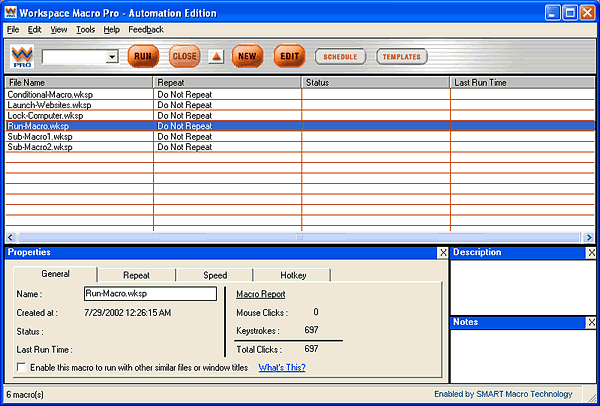Image resolution: width=600 pixels, height=406 pixels.
Task: Select Run-Macro.wksp row in the list
Action: pyautogui.click(x=300, y=126)
